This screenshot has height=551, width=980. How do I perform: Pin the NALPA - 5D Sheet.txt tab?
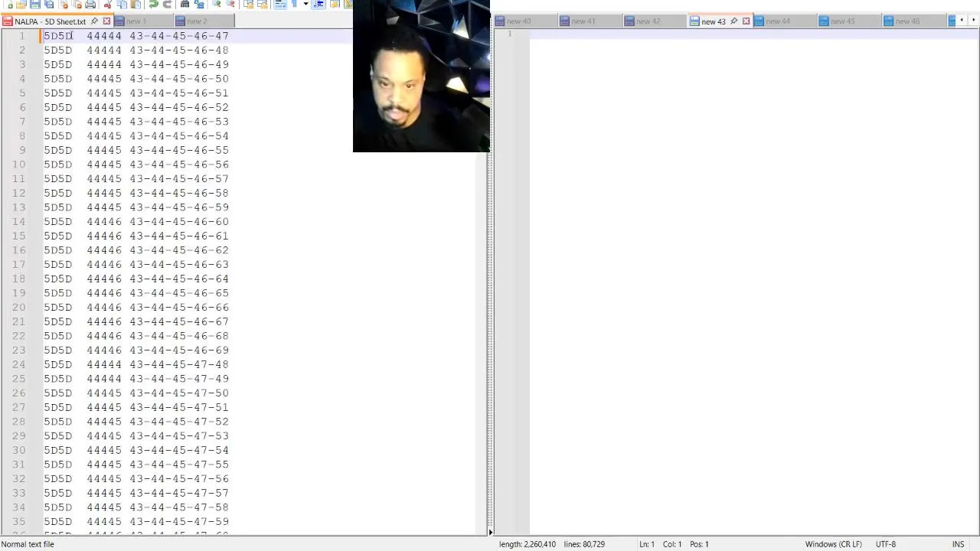pyautogui.click(x=94, y=21)
